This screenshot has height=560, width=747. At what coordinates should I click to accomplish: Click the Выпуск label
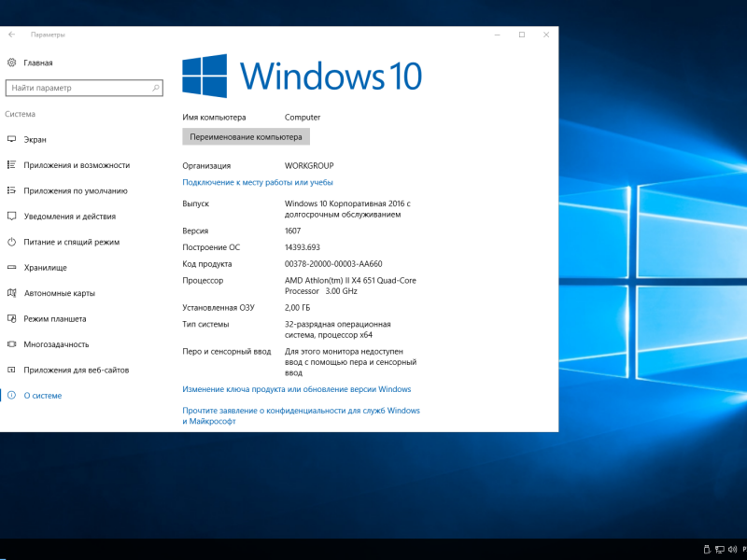196,203
